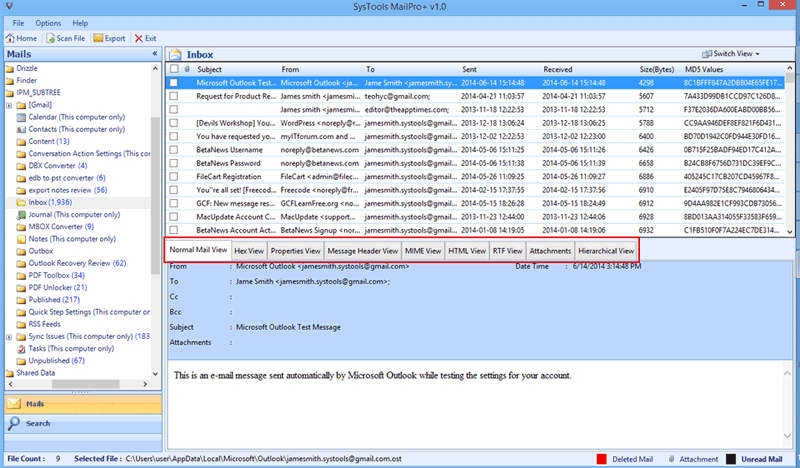Click message body scroll down arrow
800x468 pixels.
(787, 436)
